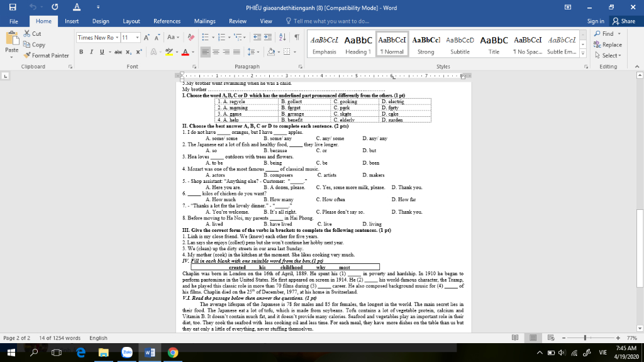644x362 pixels.
Task: Zoom in with the plus button
Action: click(x=618, y=337)
